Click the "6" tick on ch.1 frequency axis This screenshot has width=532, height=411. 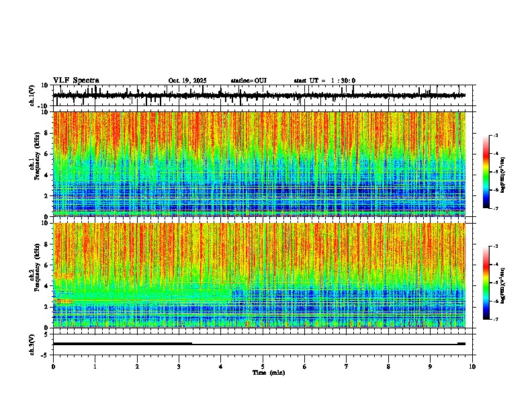(46, 154)
